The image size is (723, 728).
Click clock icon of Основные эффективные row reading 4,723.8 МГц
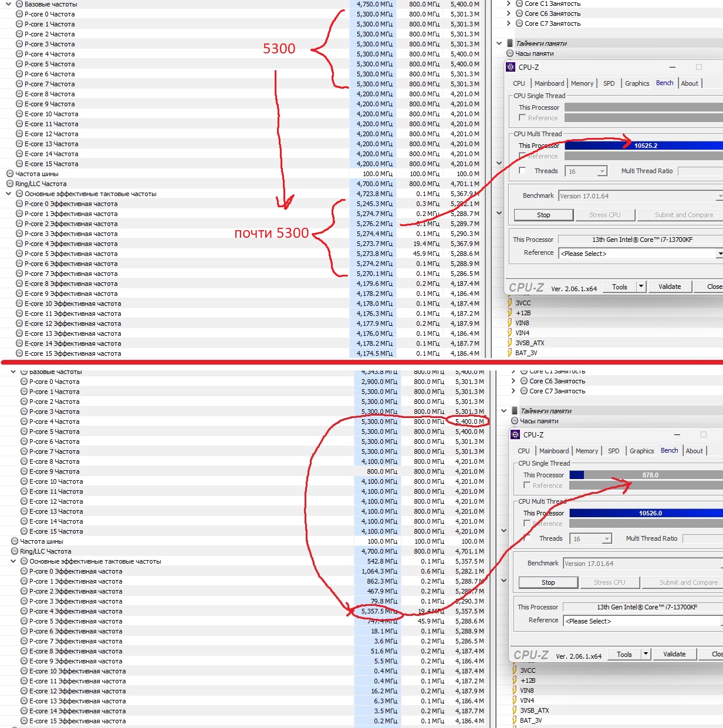pyautogui.click(x=19, y=194)
